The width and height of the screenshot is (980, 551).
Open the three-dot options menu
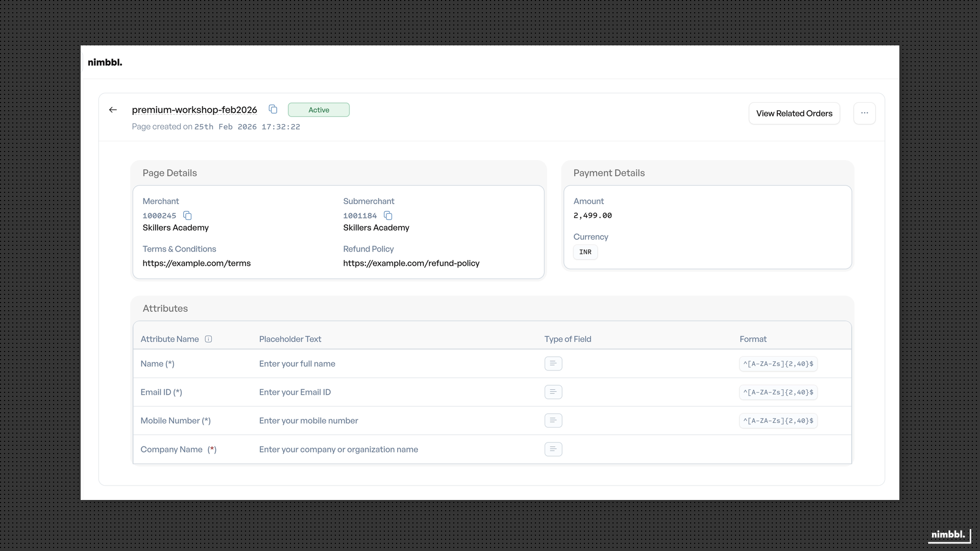864,113
